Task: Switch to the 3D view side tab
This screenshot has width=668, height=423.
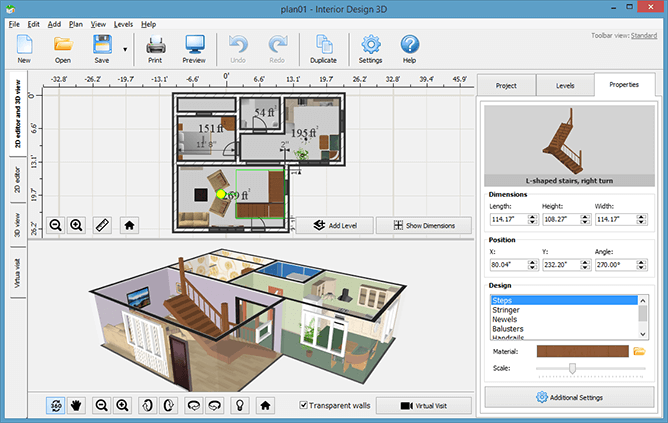Action: click(x=17, y=225)
